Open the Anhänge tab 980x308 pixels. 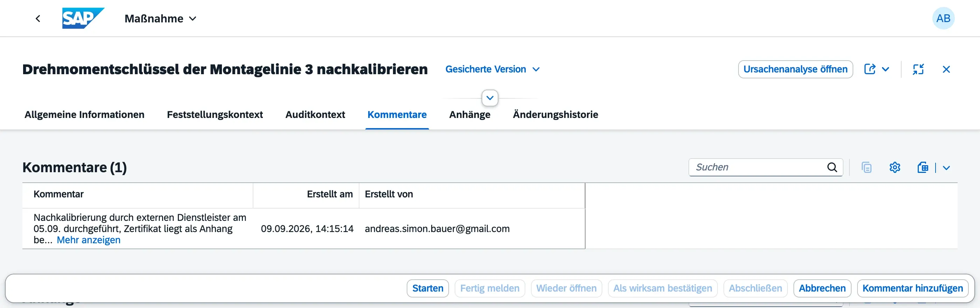click(x=469, y=114)
